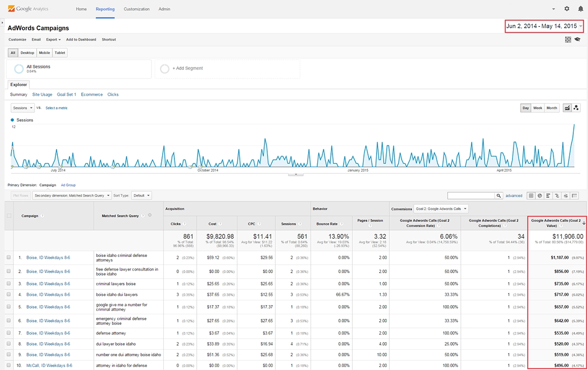Image resolution: width=588 pixels, height=370 pixels.
Task: Open Secondary dimension dropdown
Action: click(x=72, y=196)
